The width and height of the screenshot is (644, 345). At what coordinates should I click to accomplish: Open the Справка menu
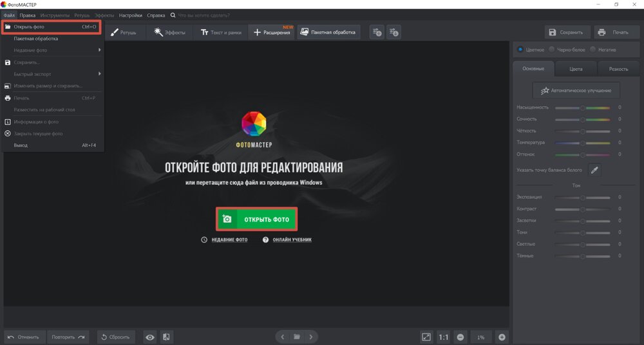[156, 15]
